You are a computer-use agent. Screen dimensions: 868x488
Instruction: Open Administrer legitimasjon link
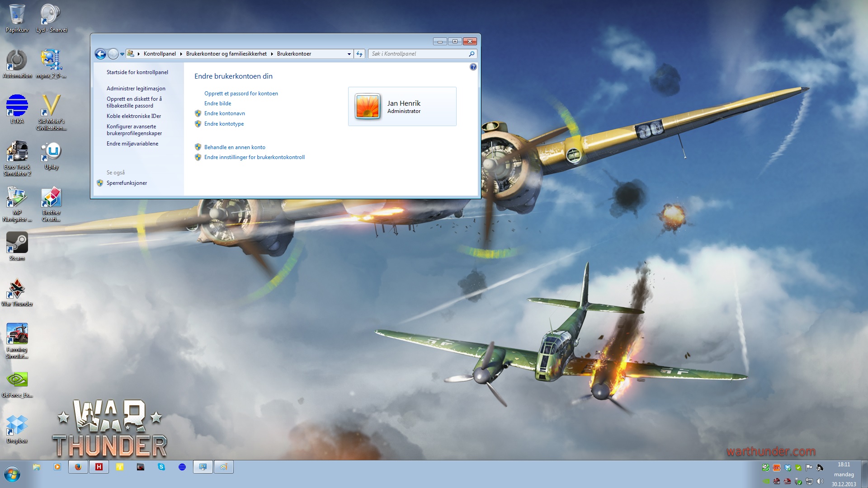[x=136, y=89]
